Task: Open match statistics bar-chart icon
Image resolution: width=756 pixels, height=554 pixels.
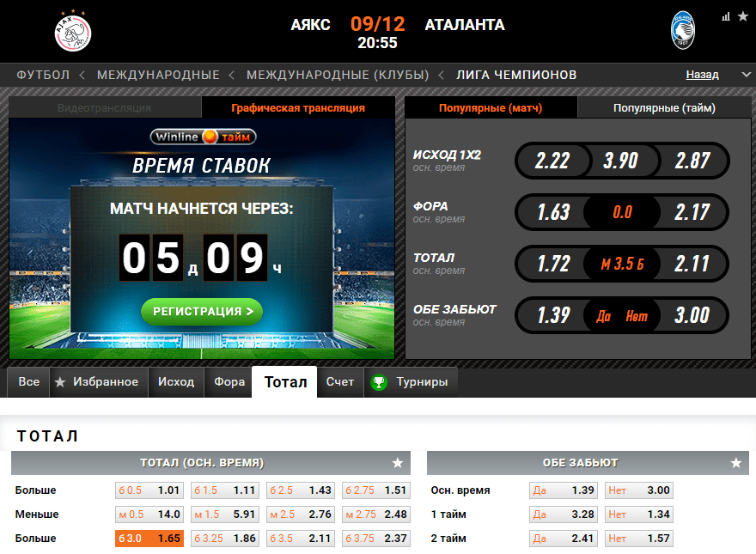Action: [x=726, y=17]
